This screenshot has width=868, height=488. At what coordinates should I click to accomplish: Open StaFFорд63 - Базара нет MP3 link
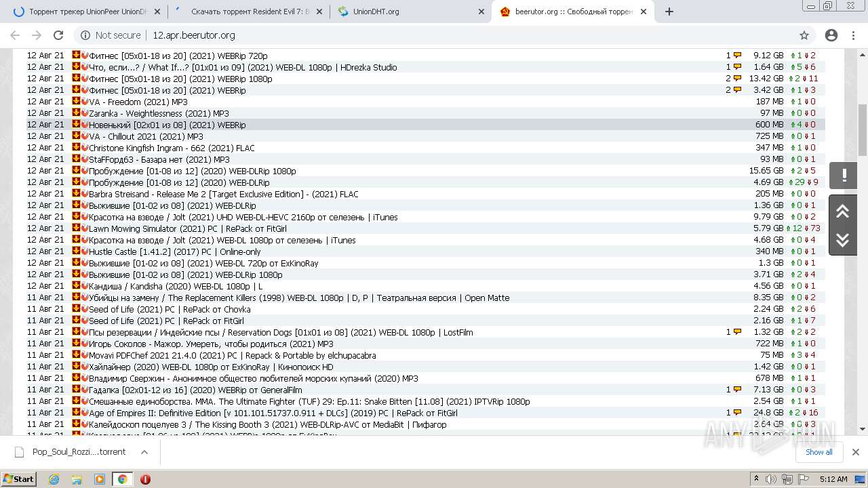tap(159, 159)
